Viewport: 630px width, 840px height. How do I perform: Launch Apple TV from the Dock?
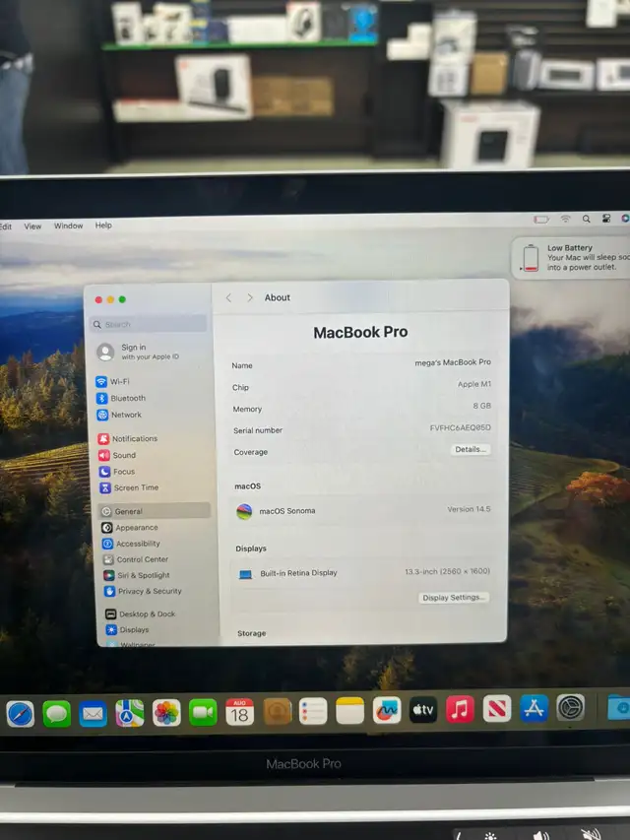pos(423,710)
